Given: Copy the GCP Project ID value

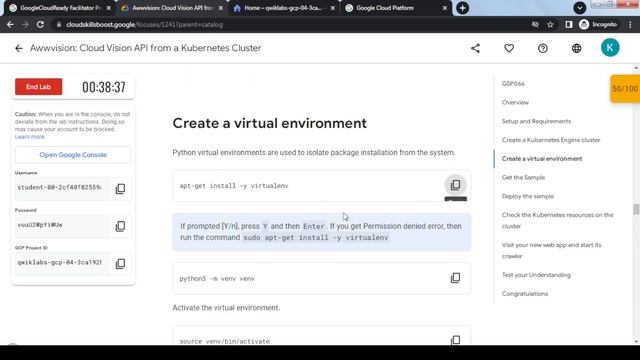Looking at the screenshot, I should point(120,264).
